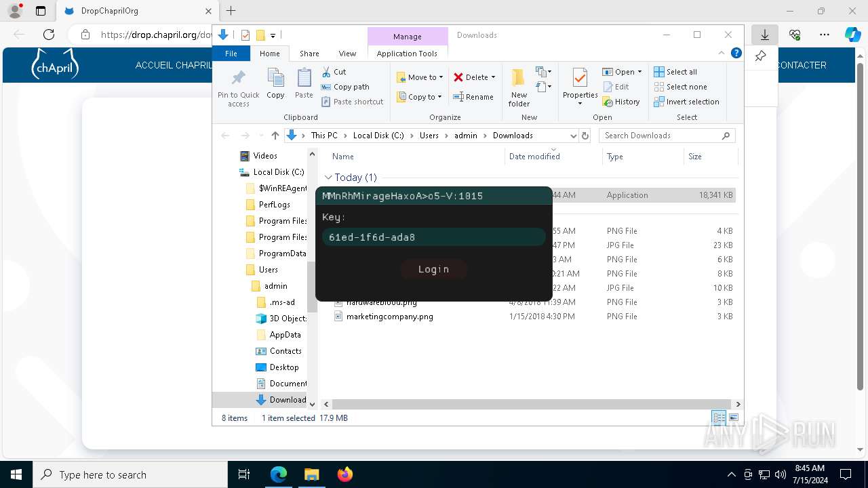This screenshot has width=868, height=488.
Task: Click the Edit command in the Open group
Action: (x=616, y=87)
